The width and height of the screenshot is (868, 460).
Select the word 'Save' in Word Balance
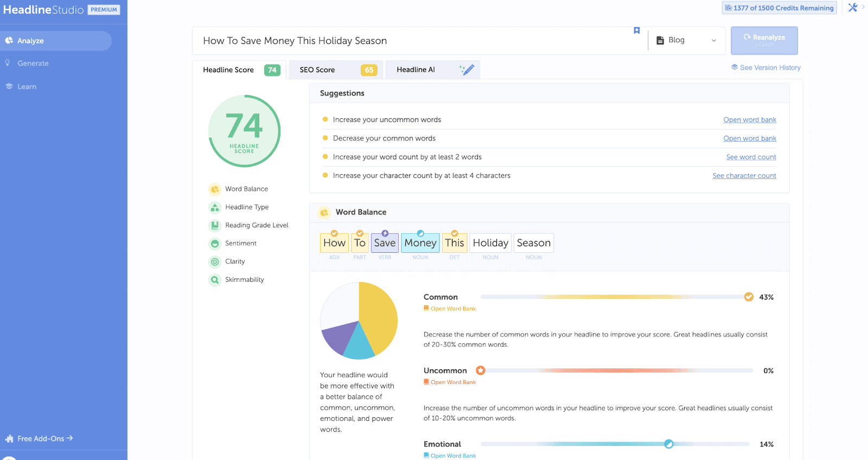click(385, 243)
